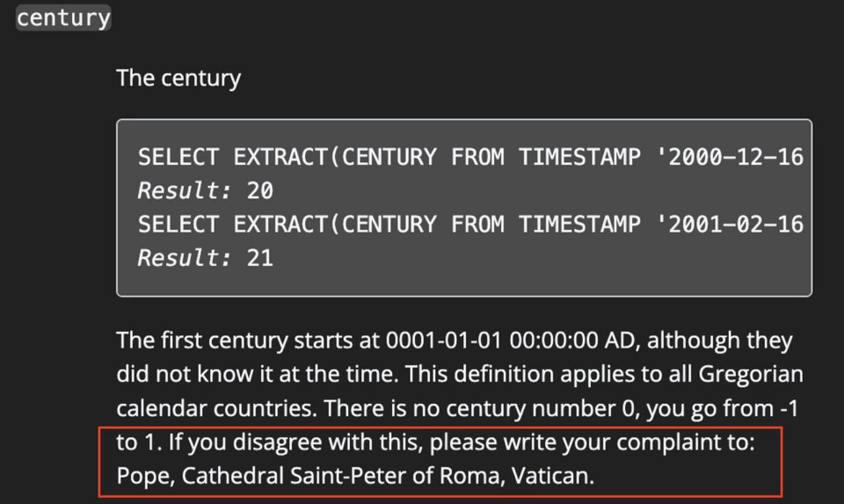Click the word 'Gregorian' in the paragraph
844x504 pixels.
(751, 375)
